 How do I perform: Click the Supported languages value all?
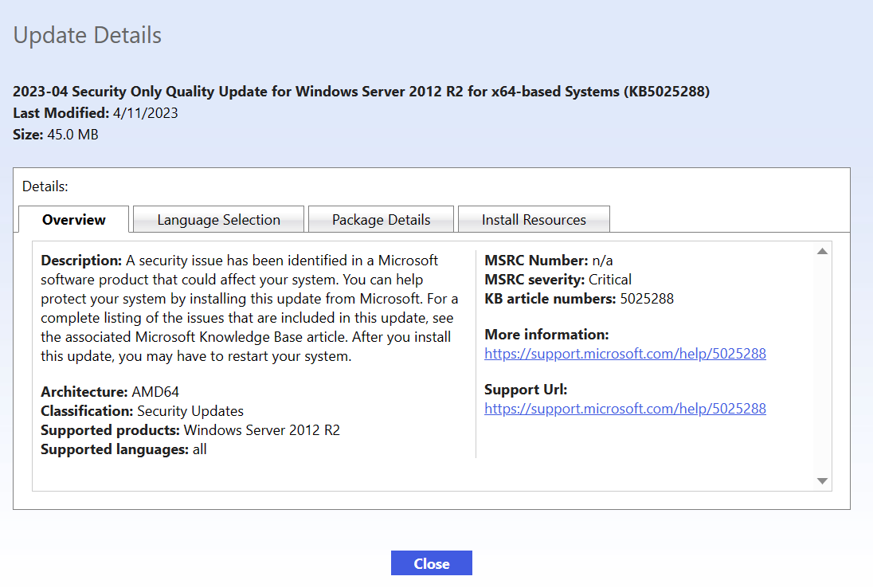click(200, 449)
